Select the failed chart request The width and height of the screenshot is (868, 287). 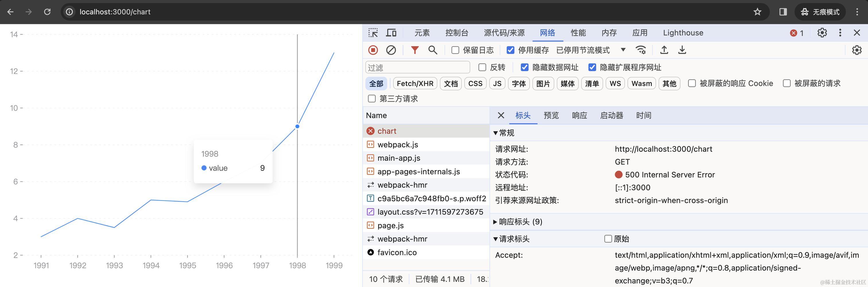tap(426, 131)
